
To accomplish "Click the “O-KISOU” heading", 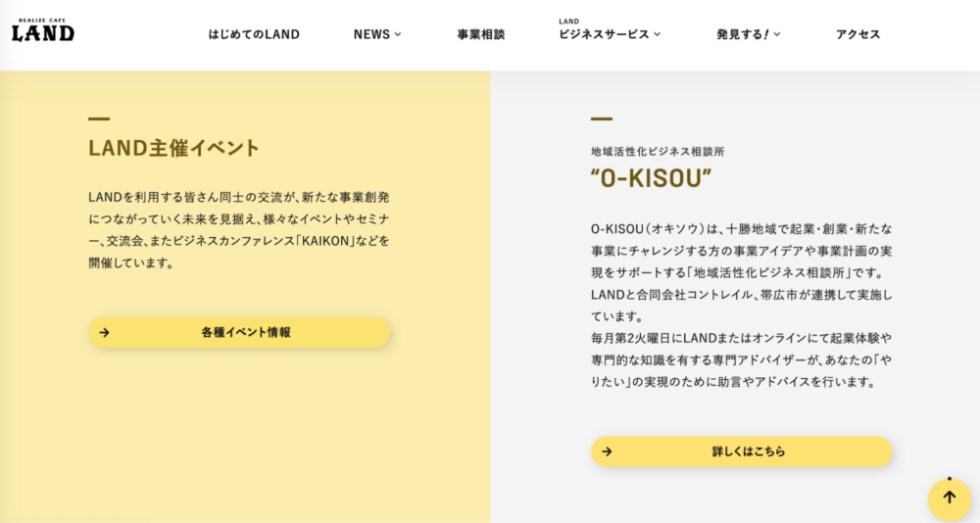I will (652, 178).
